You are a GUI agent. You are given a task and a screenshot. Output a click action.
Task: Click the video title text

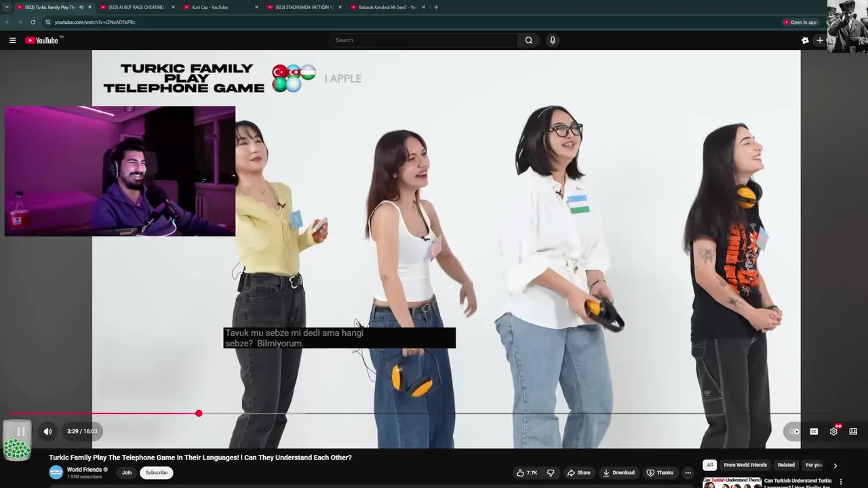(200, 457)
